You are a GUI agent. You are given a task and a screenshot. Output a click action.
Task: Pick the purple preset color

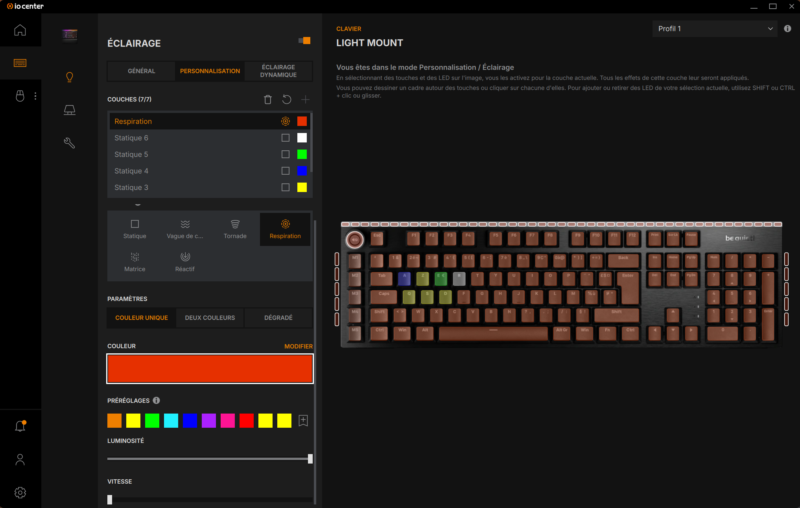(x=209, y=420)
